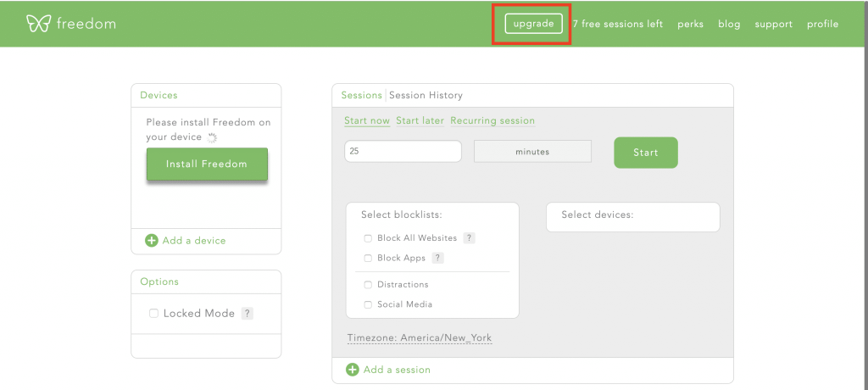Screen dimensions: 868x390
Task: Select the Social Media blocklist checkbox
Action: tap(368, 304)
